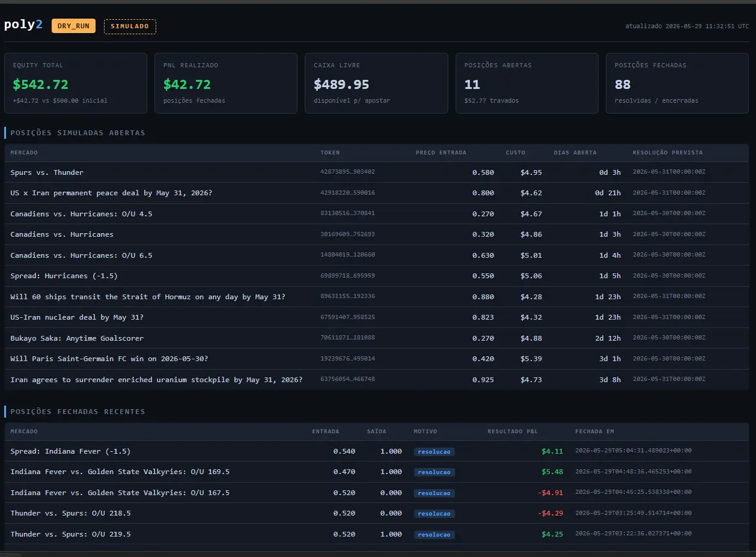Select 'Canadiens vs. Hurricanes: O/U 6.5' row
Viewport: 756px width, 557px height.
(x=377, y=255)
